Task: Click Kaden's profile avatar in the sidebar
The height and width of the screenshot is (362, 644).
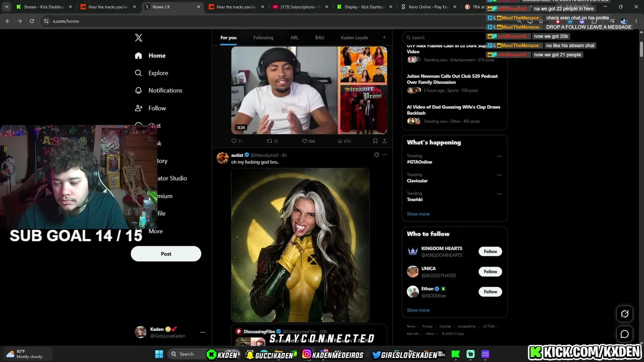Action: [x=140, y=332]
